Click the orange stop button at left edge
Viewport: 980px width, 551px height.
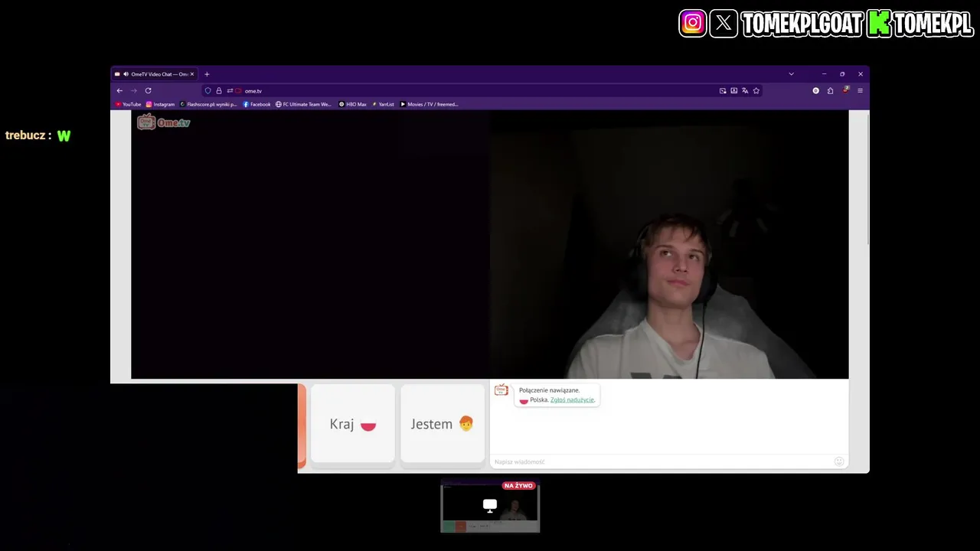[x=302, y=425]
